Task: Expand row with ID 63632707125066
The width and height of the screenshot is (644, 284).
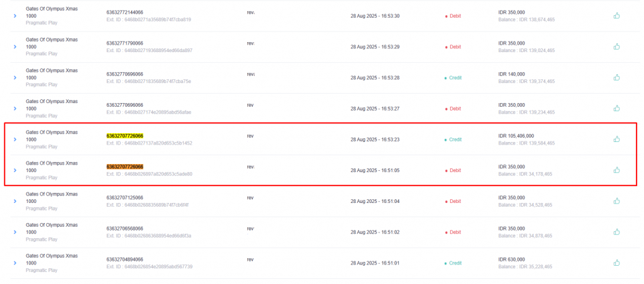Action: click(15, 201)
